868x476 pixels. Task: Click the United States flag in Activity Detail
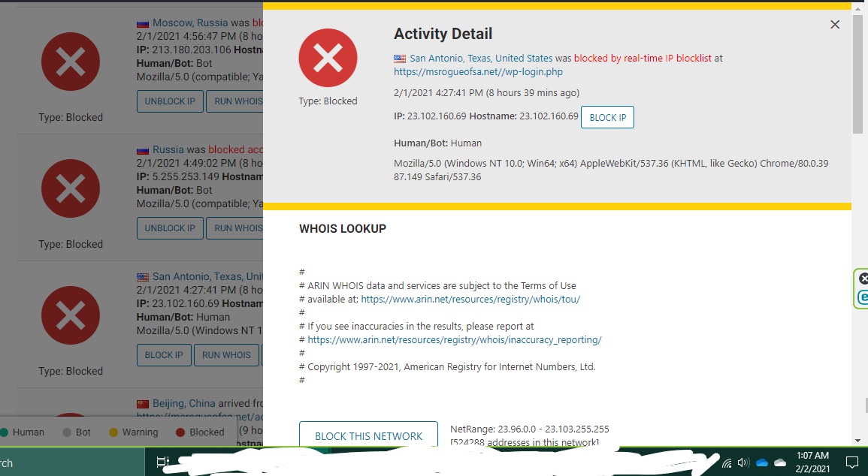pos(400,58)
